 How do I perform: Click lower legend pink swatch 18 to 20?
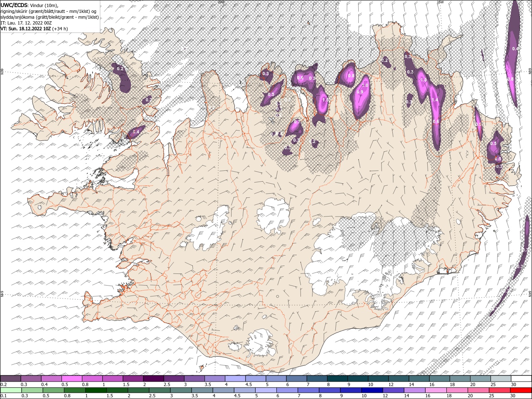pos(457,390)
